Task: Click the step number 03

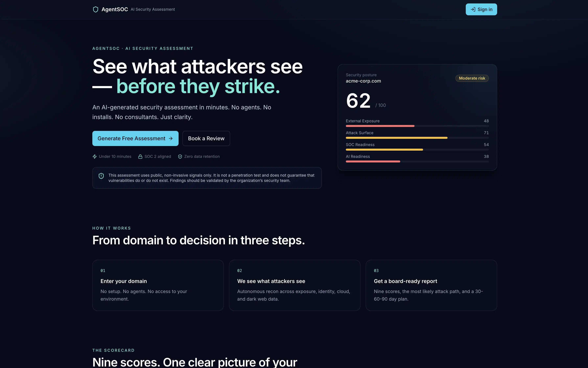Action: click(x=376, y=271)
